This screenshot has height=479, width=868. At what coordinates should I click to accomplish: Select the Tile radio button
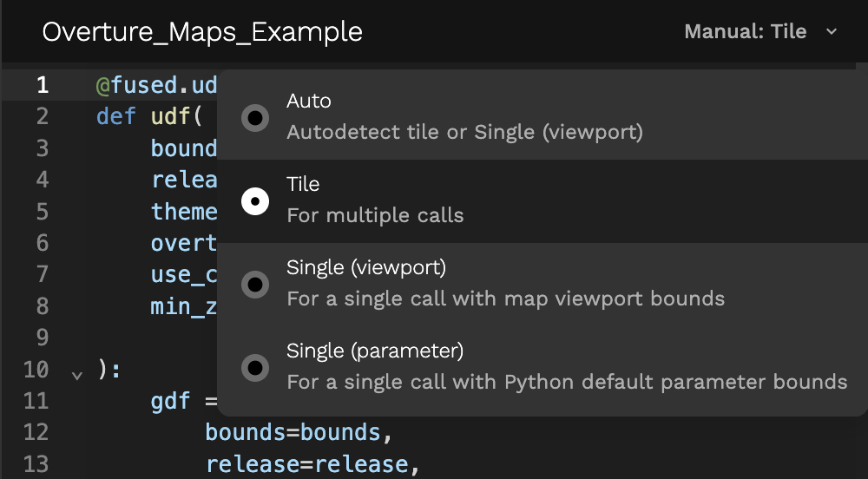click(255, 201)
